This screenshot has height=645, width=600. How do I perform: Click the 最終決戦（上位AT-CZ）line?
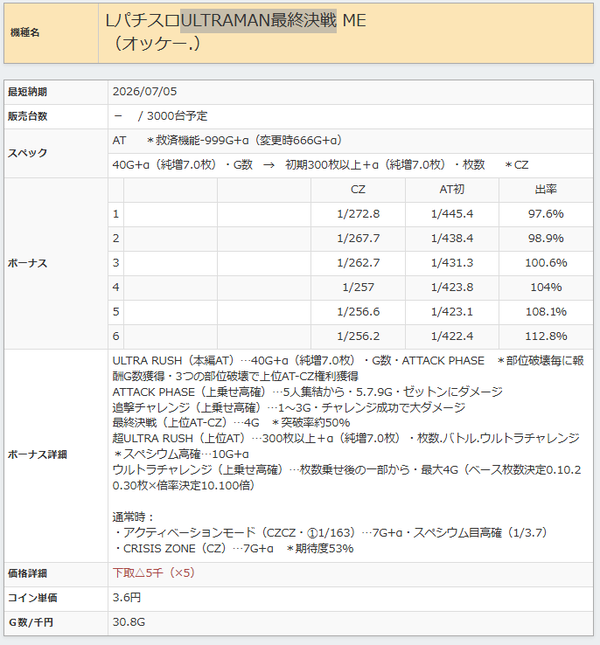click(x=232, y=423)
